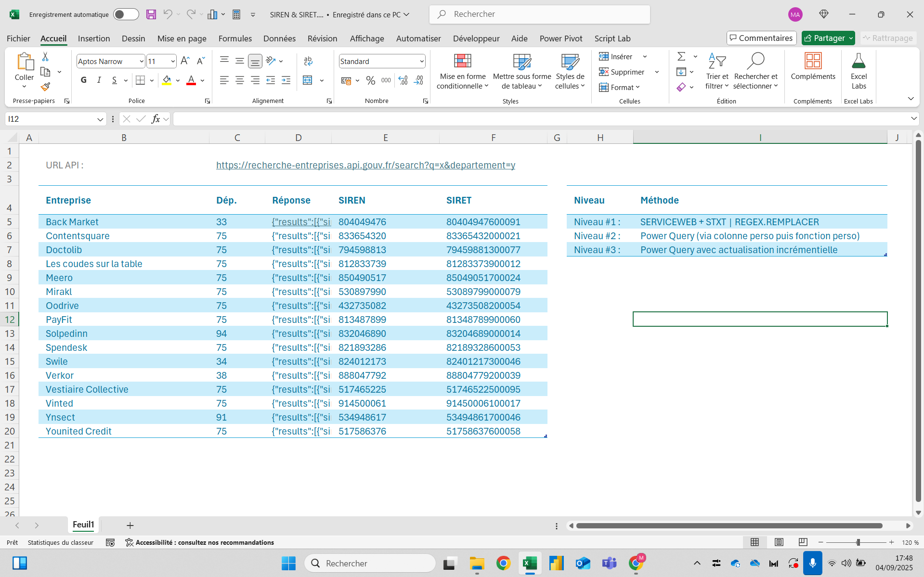The width and height of the screenshot is (924, 577).
Task: Click the Decrease Decimal icon
Action: coord(419,80)
